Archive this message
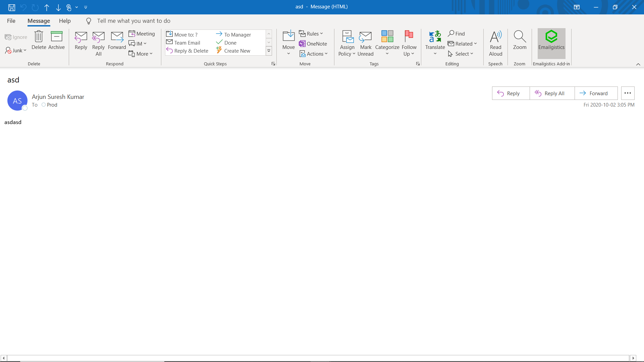 (56, 41)
